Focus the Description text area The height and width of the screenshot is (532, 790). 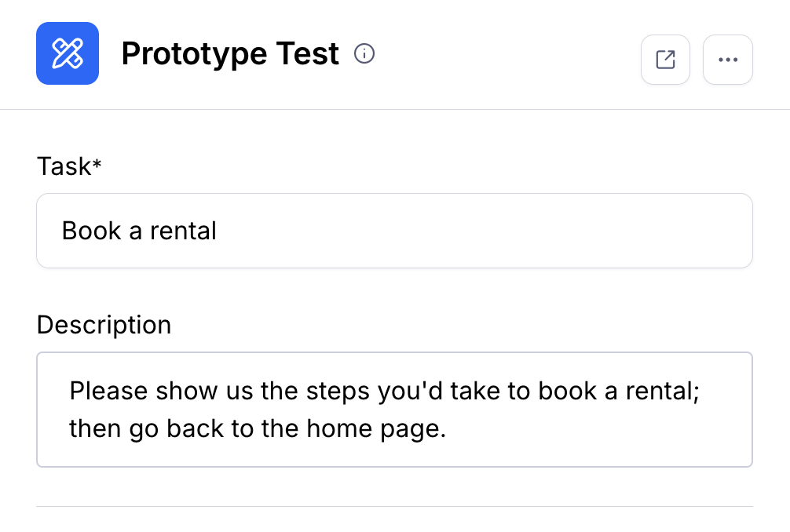click(x=394, y=410)
